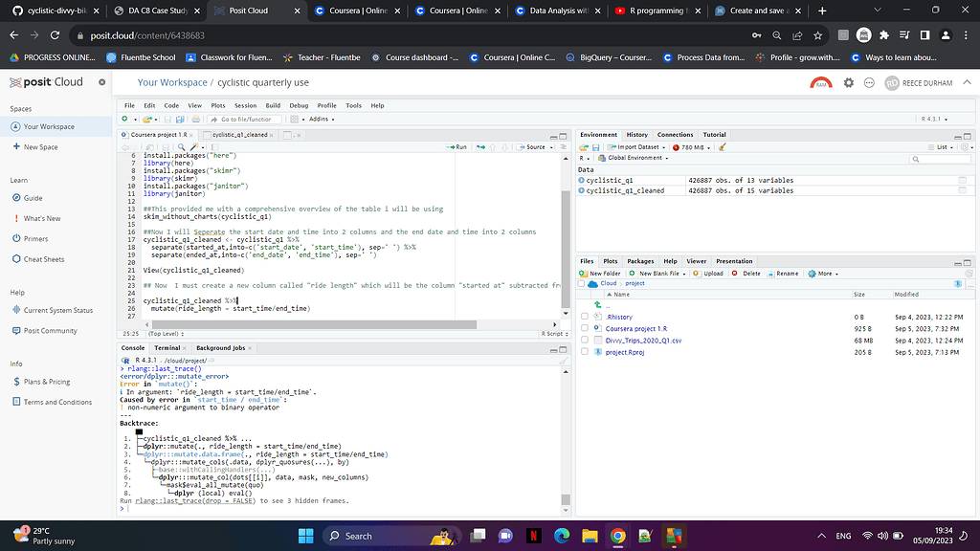980x551 pixels.
Task: Switch to the History tab
Action: (636, 135)
